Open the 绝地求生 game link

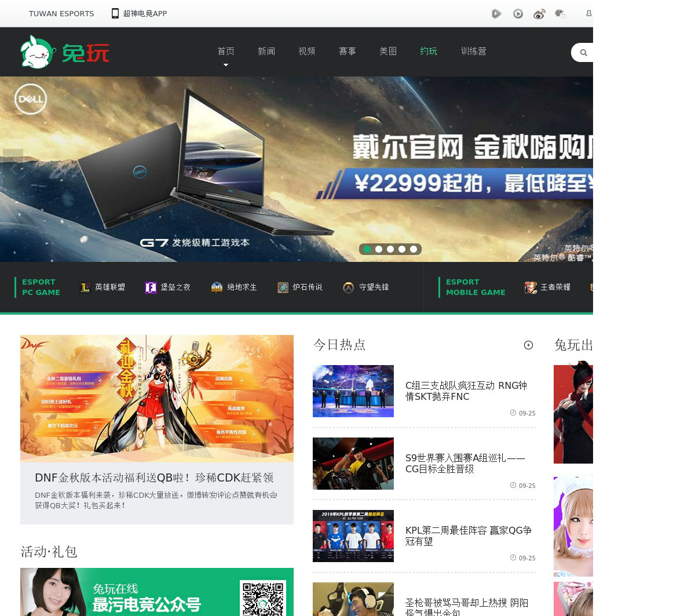[242, 287]
